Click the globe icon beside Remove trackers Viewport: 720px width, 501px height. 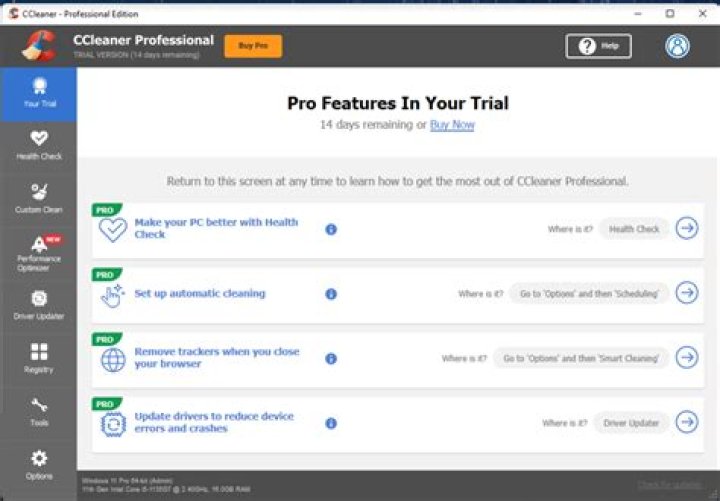pyautogui.click(x=113, y=360)
